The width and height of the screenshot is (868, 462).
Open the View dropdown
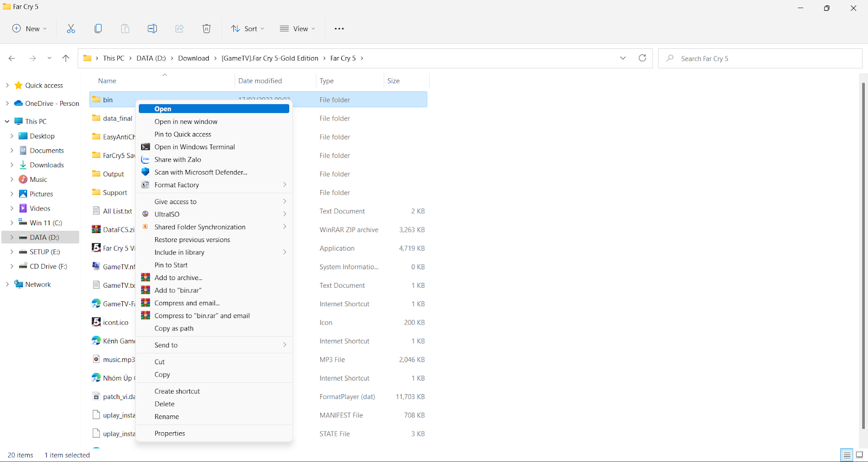coord(297,29)
